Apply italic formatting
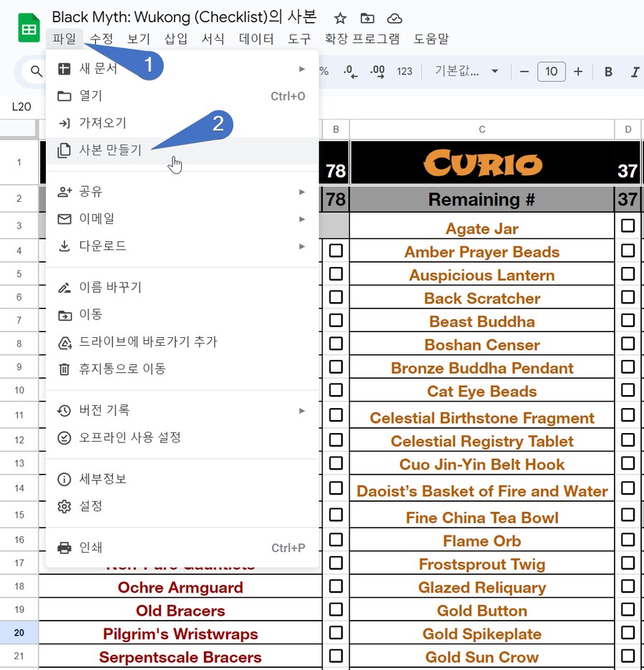Screen dimensions: 644x670 [x=635, y=72]
